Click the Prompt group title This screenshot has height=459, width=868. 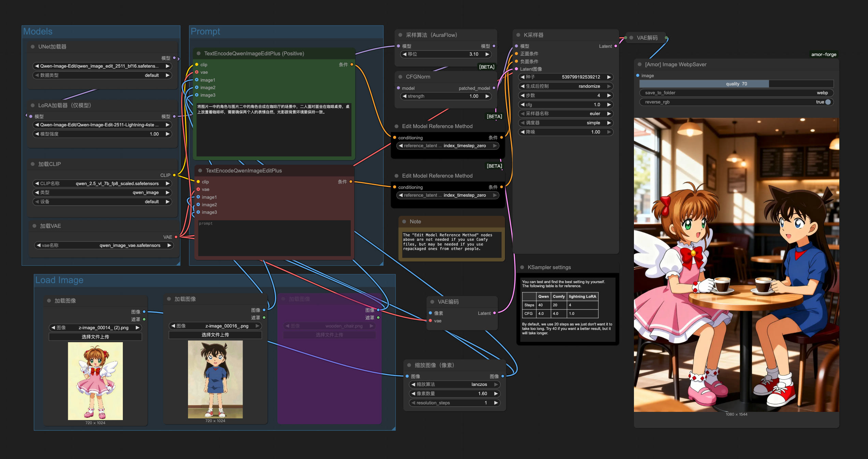pyautogui.click(x=205, y=31)
